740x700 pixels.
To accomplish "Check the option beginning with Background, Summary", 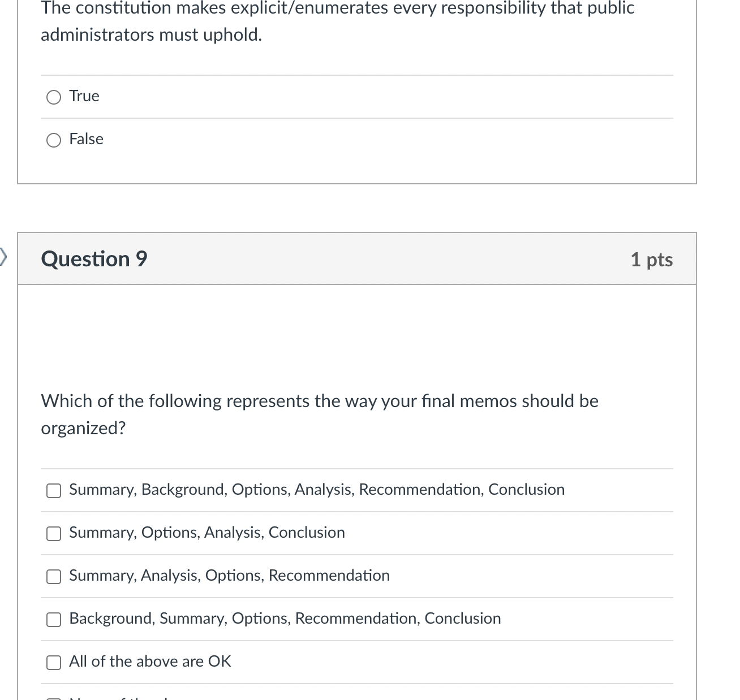I will coord(53,619).
